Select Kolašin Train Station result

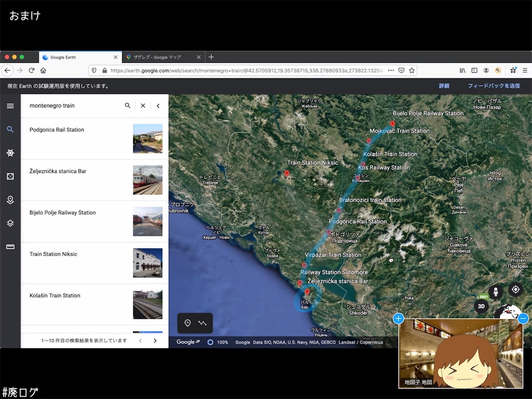pos(95,304)
